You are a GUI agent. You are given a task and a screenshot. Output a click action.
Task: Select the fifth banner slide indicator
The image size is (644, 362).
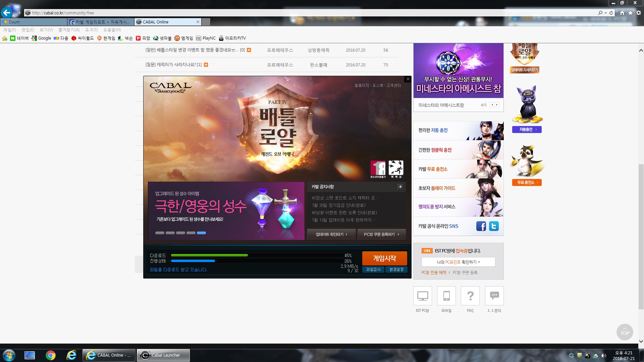[201, 233]
